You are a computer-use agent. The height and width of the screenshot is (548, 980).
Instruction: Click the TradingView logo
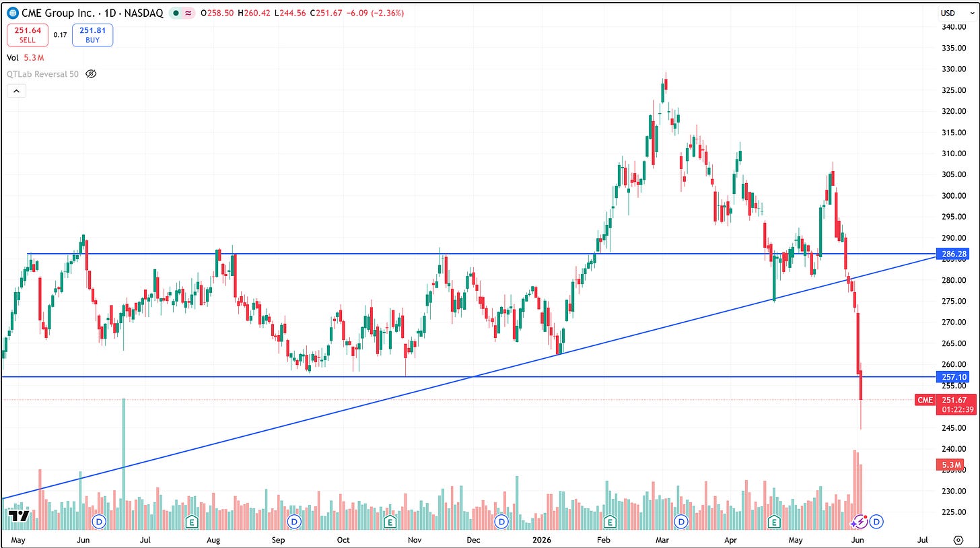click(18, 516)
